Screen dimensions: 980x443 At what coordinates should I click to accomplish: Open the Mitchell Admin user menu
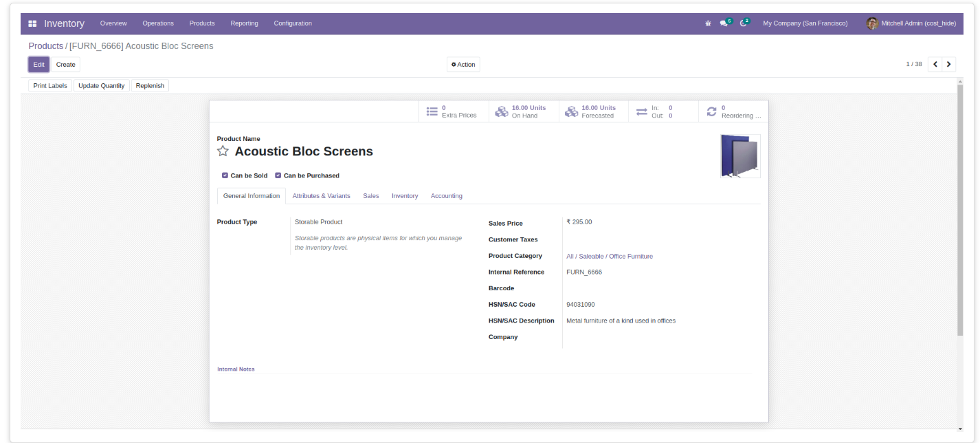[x=911, y=23]
